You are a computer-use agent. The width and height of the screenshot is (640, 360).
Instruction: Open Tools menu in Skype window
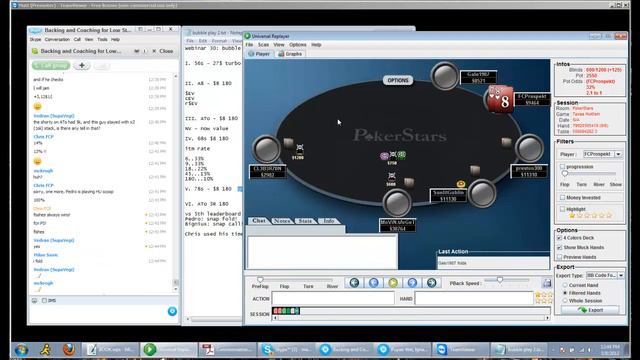102,40
